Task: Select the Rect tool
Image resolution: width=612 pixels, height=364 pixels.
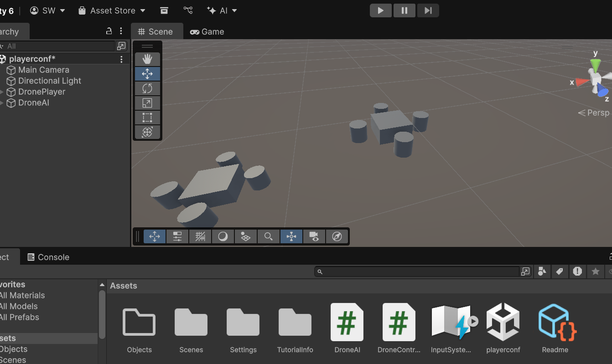Action: pyautogui.click(x=147, y=118)
